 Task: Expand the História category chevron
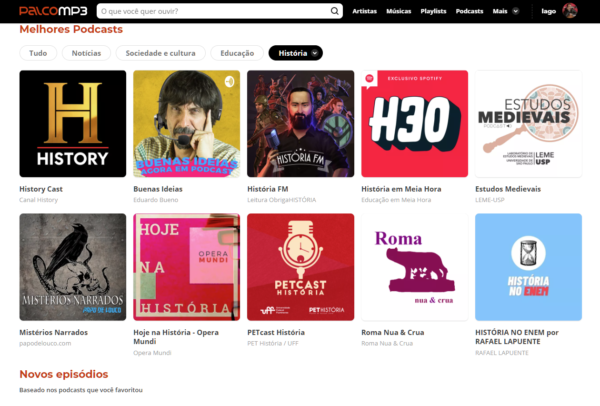coord(316,53)
